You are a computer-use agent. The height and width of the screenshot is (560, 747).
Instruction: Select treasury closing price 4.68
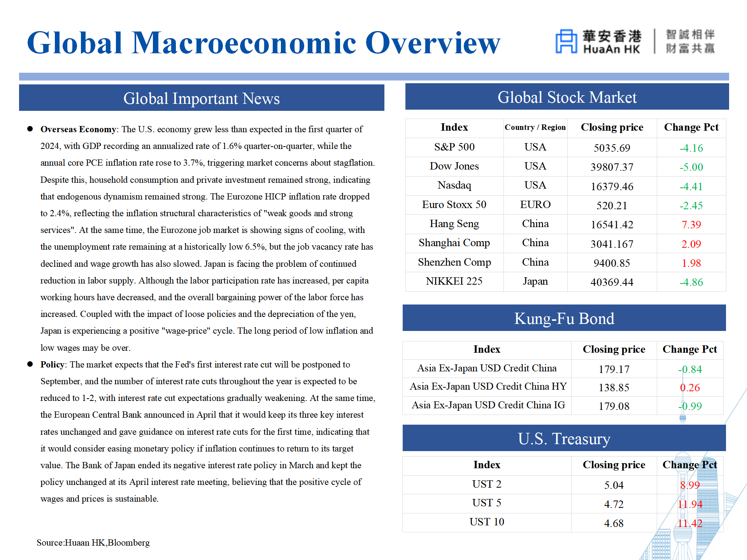pyautogui.click(x=614, y=523)
